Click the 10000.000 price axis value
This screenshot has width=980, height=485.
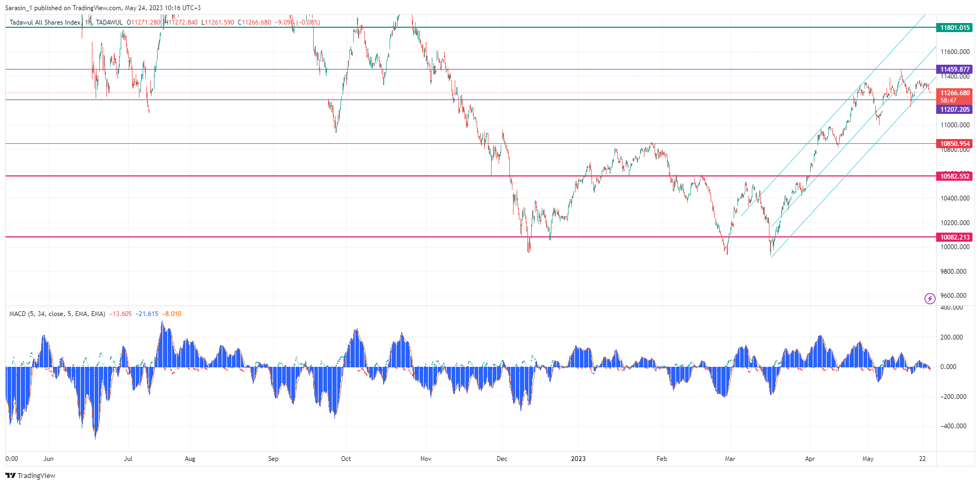[x=955, y=247]
